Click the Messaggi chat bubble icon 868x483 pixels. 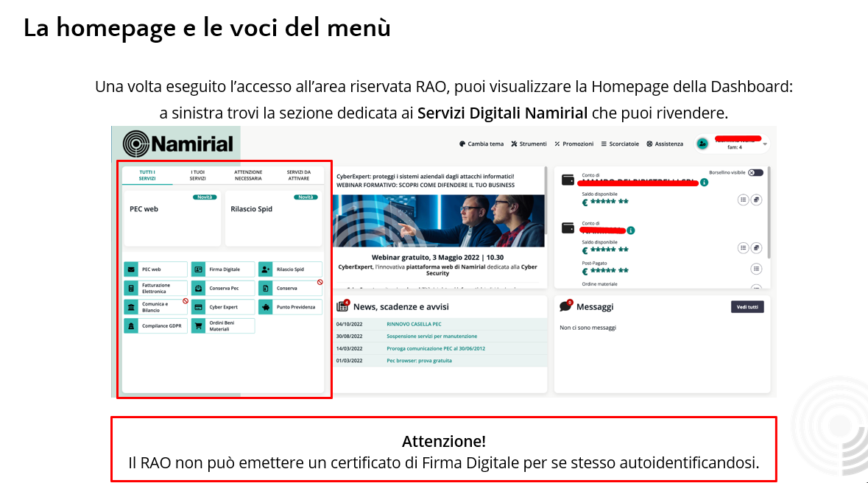[x=565, y=306]
